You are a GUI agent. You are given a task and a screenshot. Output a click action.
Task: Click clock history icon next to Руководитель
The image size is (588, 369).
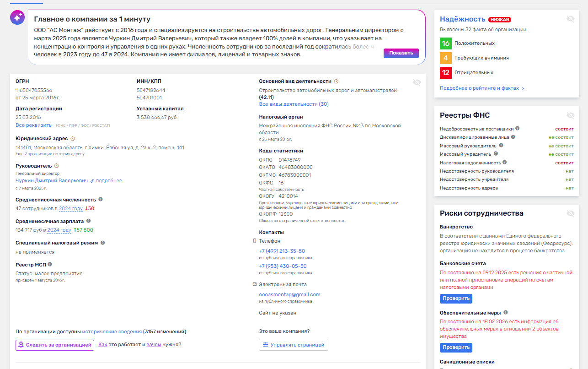[57, 166]
